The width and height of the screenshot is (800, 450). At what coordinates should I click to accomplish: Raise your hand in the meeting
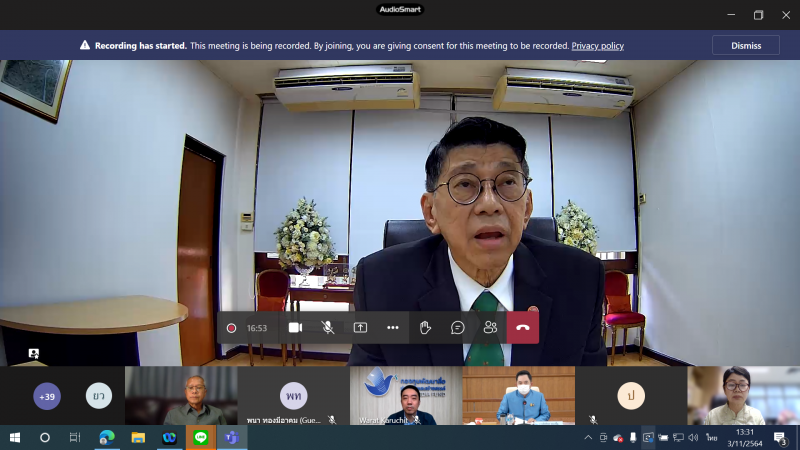(425, 328)
